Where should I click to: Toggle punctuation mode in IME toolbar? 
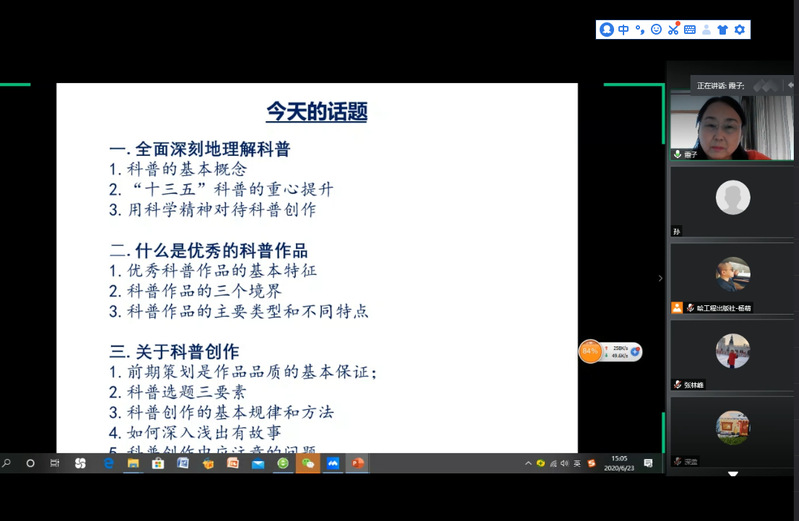[x=640, y=30]
